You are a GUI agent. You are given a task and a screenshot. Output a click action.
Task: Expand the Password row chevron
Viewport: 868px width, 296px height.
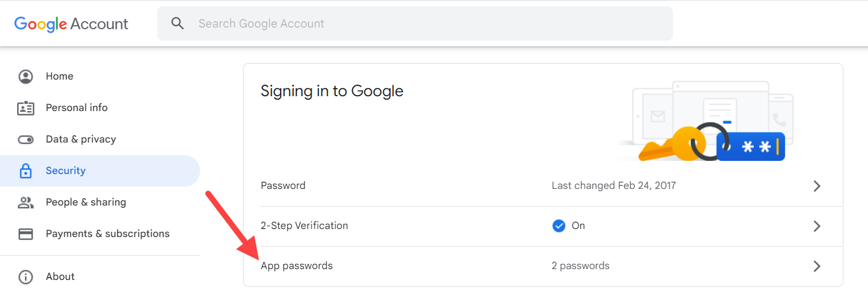pos(817,186)
